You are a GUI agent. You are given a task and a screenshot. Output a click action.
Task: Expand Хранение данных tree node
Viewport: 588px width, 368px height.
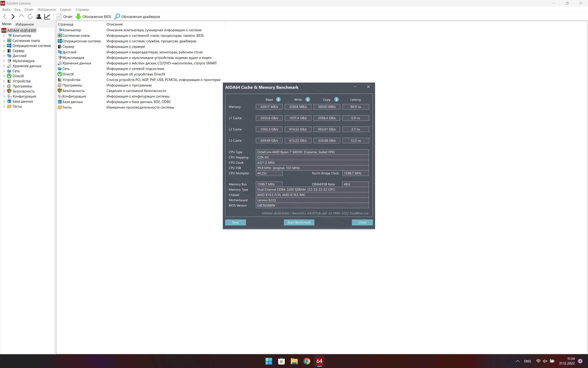point(4,66)
